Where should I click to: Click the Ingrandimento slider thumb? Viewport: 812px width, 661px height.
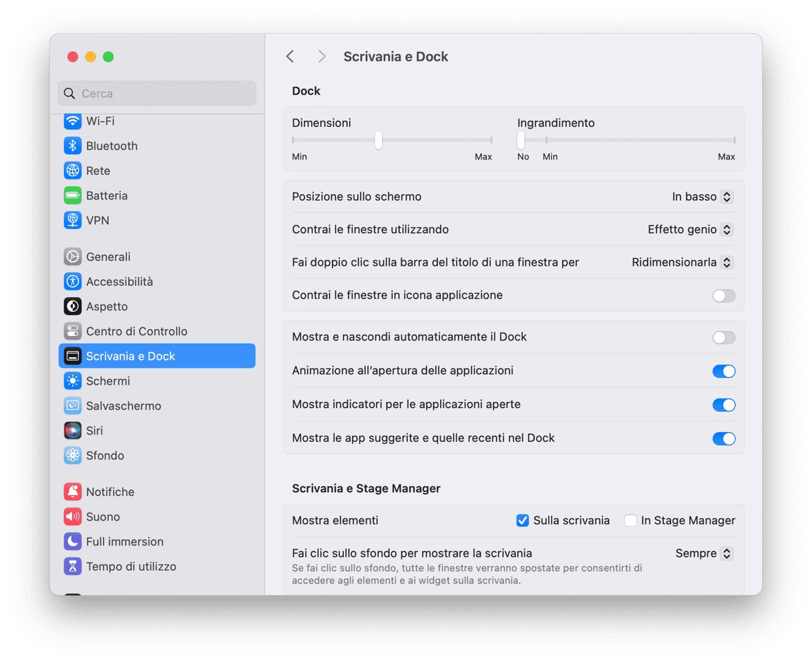(x=521, y=140)
